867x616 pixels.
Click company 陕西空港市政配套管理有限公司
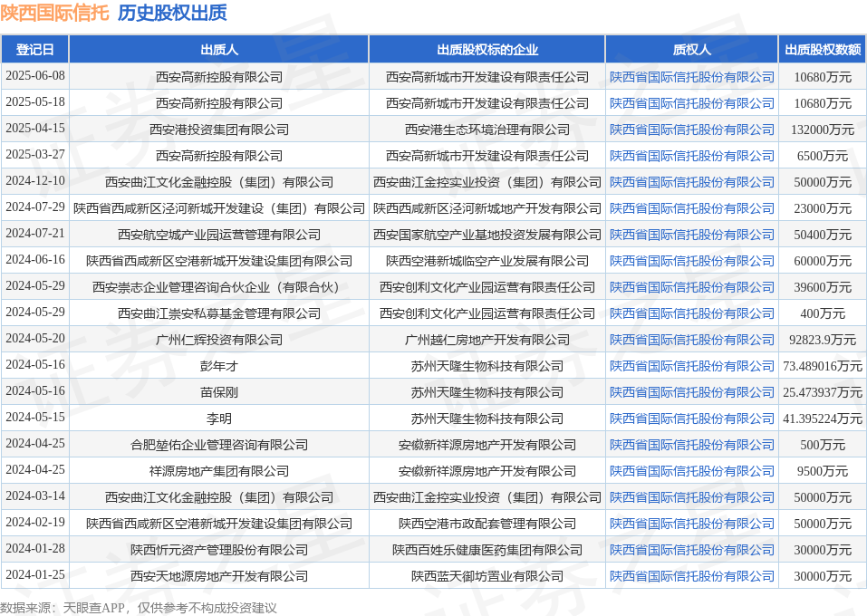pos(487,524)
